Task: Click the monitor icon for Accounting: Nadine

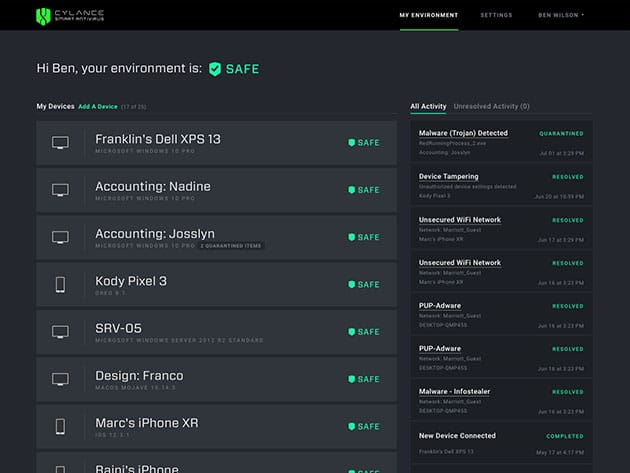Action: click(60, 190)
